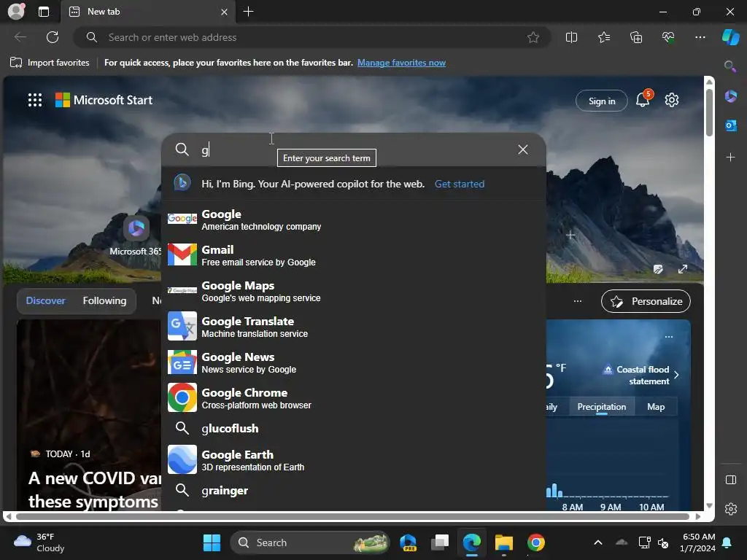Viewport: 747px width, 560px height.
Task: Click Import favorites button
Action: coord(50,63)
